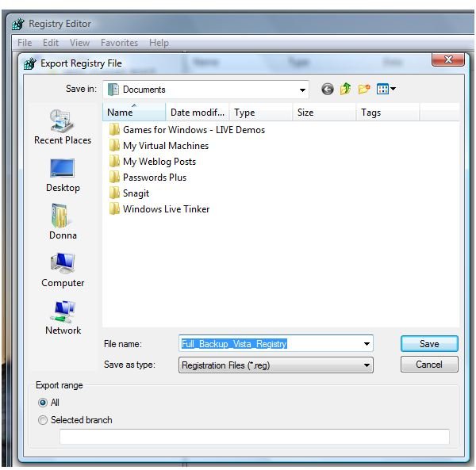Create a new folder
The height and width of the screenshot is (470, 476).
coord(364,89)
